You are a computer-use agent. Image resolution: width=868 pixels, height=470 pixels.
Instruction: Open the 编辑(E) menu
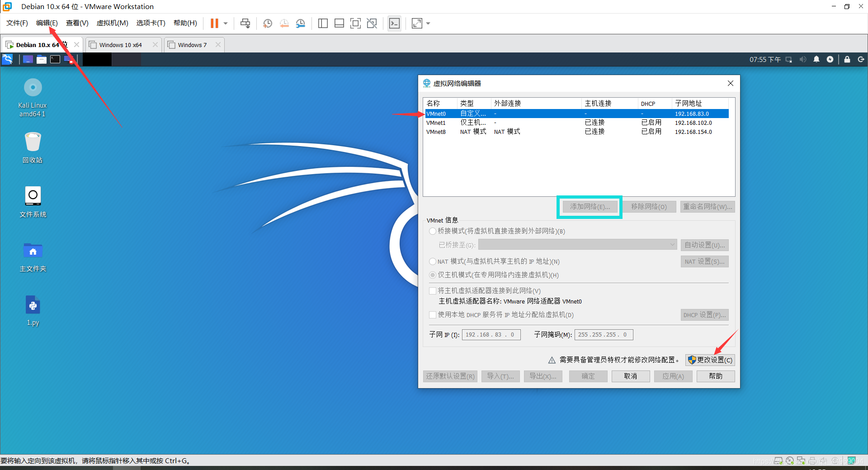47,23
